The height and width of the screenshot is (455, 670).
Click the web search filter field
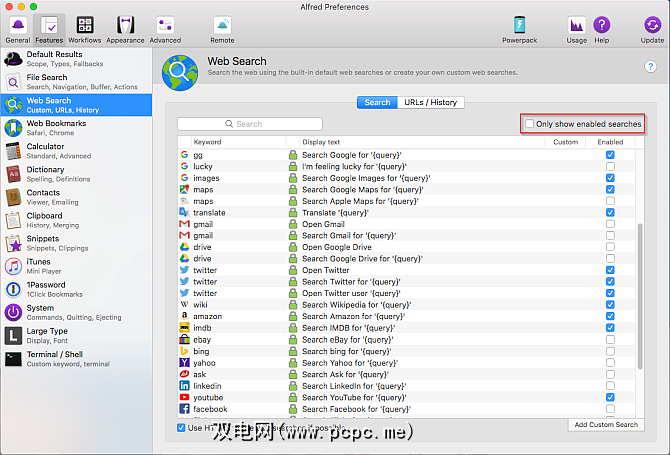pyautogui.click(x=250, y=124)
